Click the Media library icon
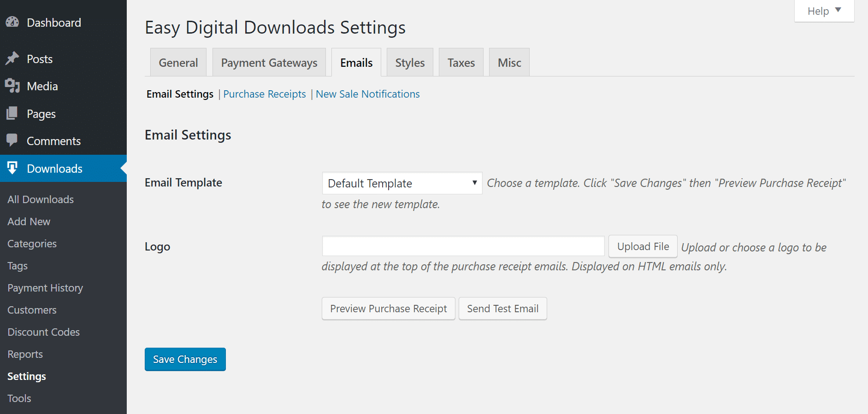Screen dimensions: 868x414 [12, 86]
